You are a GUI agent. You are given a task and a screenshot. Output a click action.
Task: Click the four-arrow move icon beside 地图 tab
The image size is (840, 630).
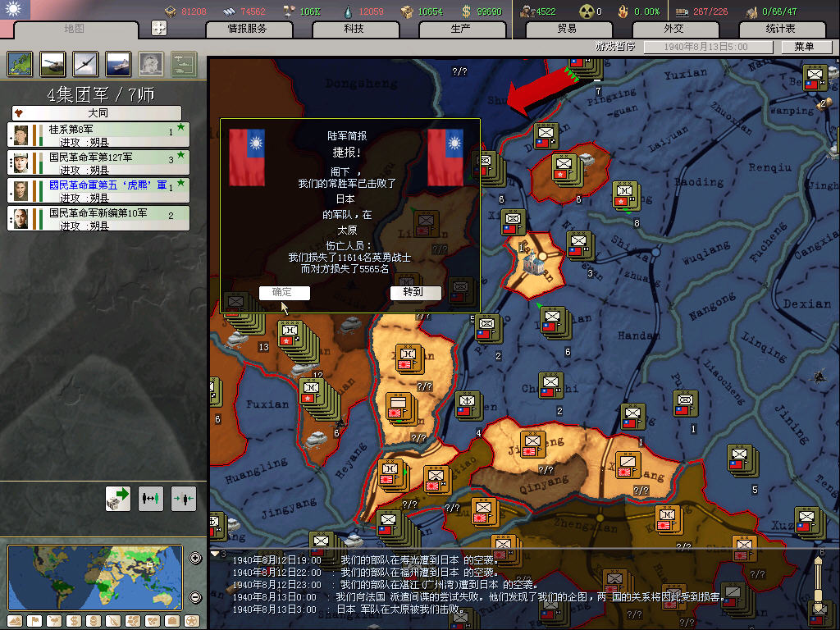[x=158, y=28]
